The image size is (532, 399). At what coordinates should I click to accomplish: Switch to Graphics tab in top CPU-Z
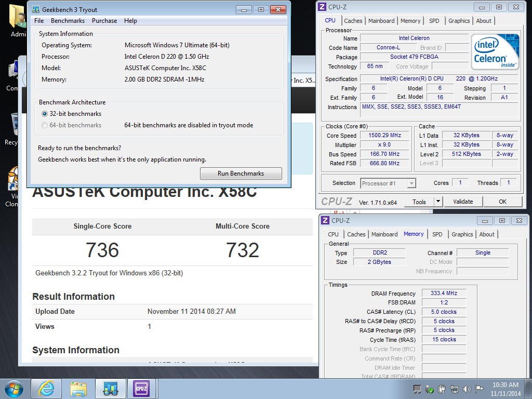tap(459, 21)
